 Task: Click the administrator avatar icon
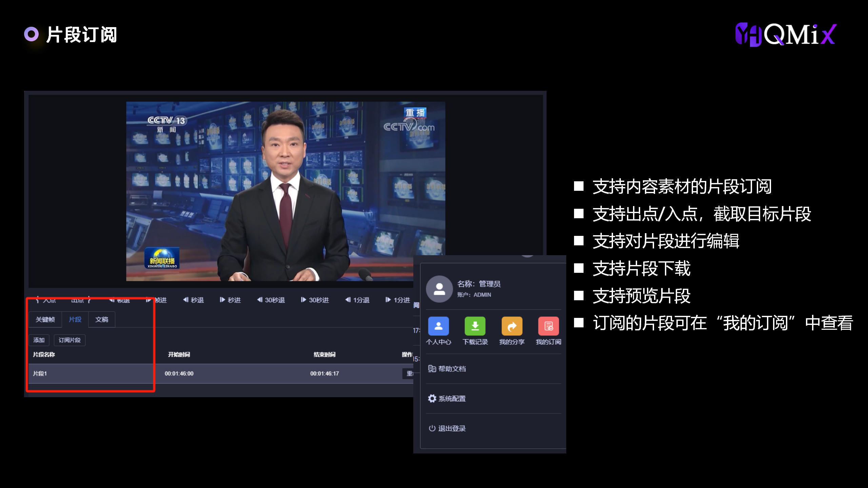tap(439, 289)
